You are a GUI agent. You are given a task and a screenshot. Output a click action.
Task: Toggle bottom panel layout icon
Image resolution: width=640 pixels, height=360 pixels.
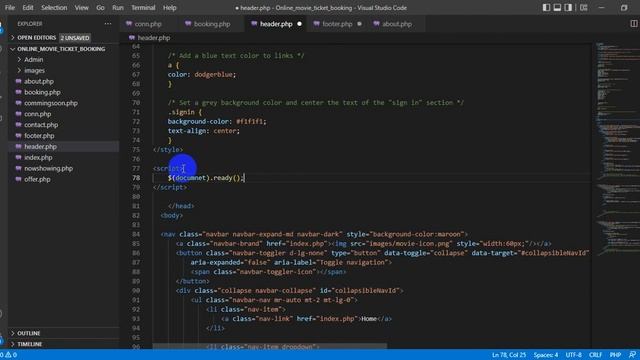click(557, 8)
